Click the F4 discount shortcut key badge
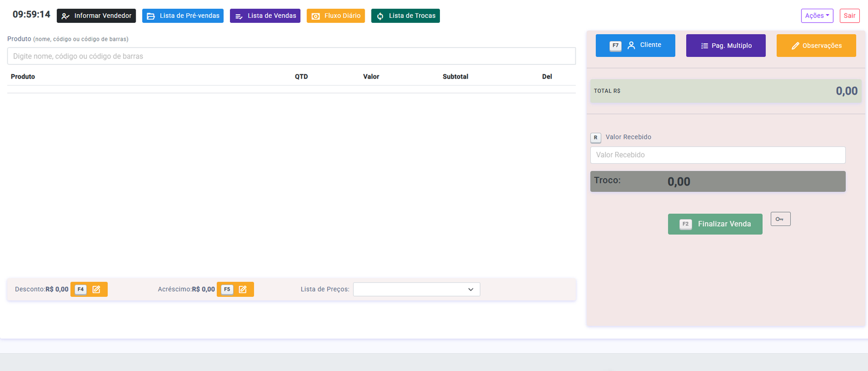The image size is (868, 371). pos(81,290)
